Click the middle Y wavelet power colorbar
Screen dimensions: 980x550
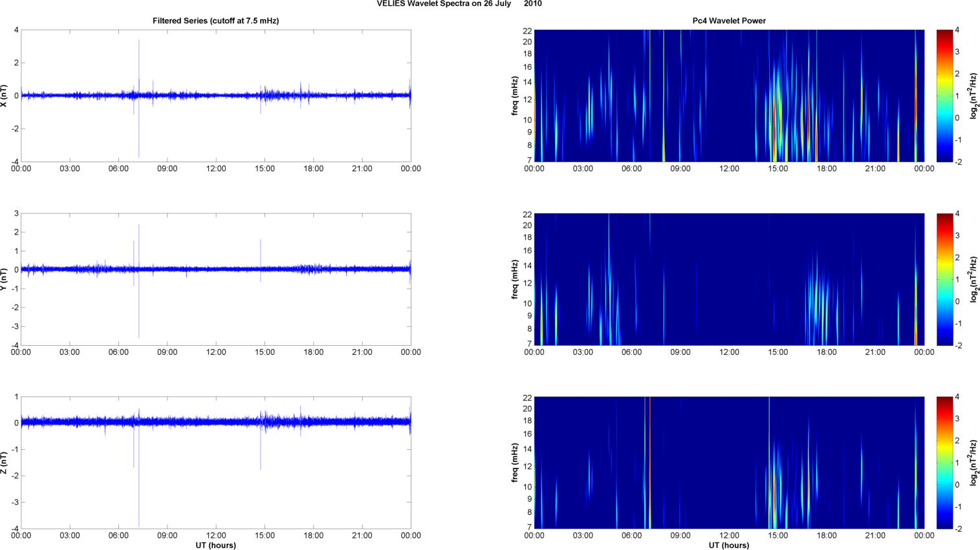(944, 279)
